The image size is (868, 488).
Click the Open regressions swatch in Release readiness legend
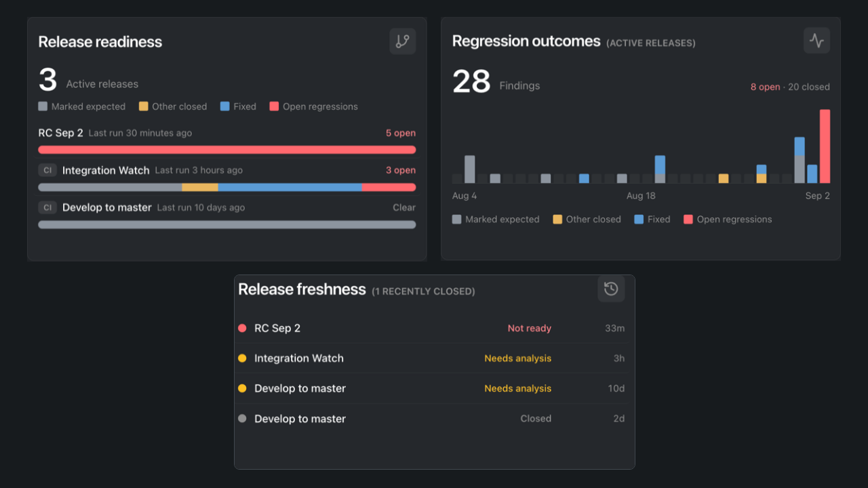coord(274,106)
